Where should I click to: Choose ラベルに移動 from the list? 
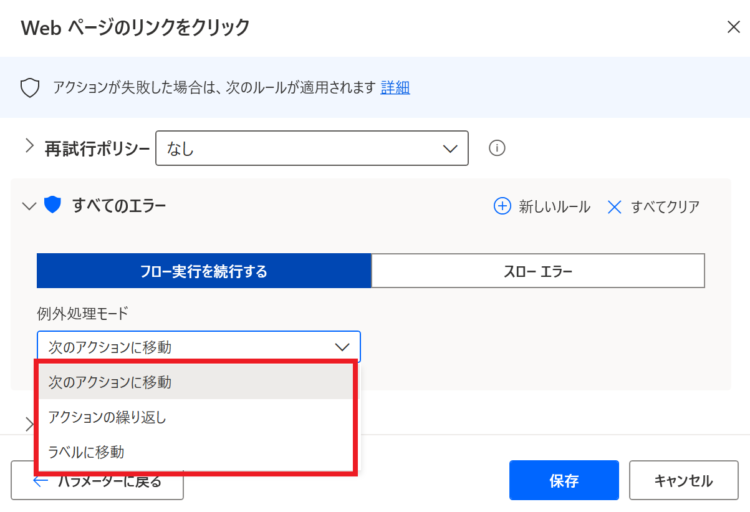196,452
